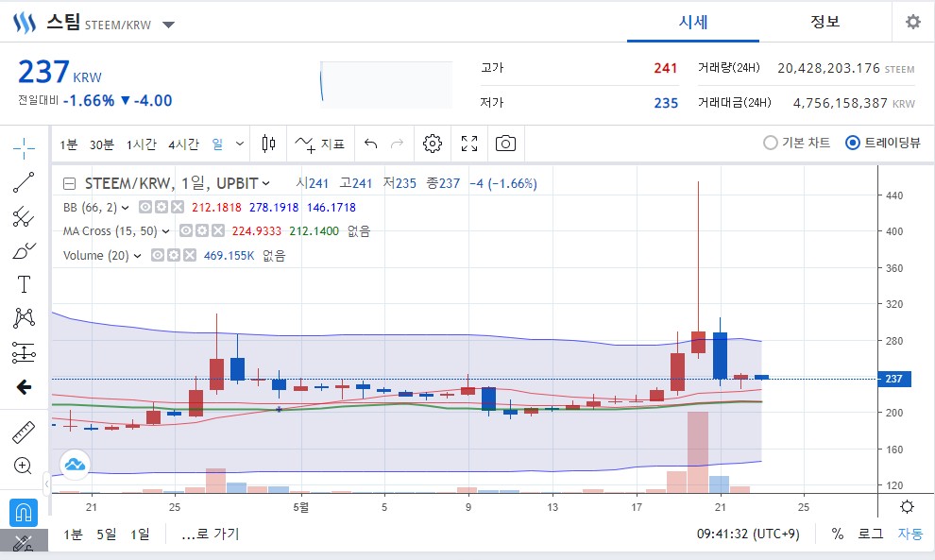Expand the Volume (20) indicator menu
The height and width of the screenshot is (560, 935).
tap(137, 256)
